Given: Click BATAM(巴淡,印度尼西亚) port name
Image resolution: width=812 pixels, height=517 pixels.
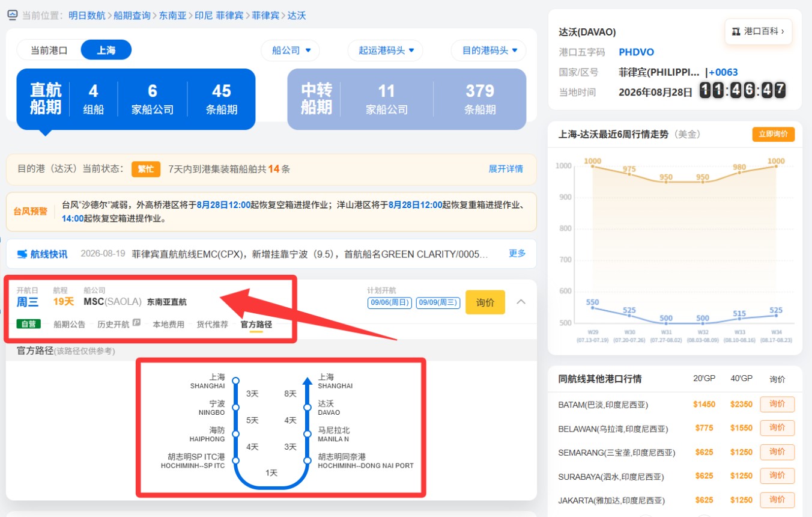Looking at the screenshot, I should coord(603,405).
